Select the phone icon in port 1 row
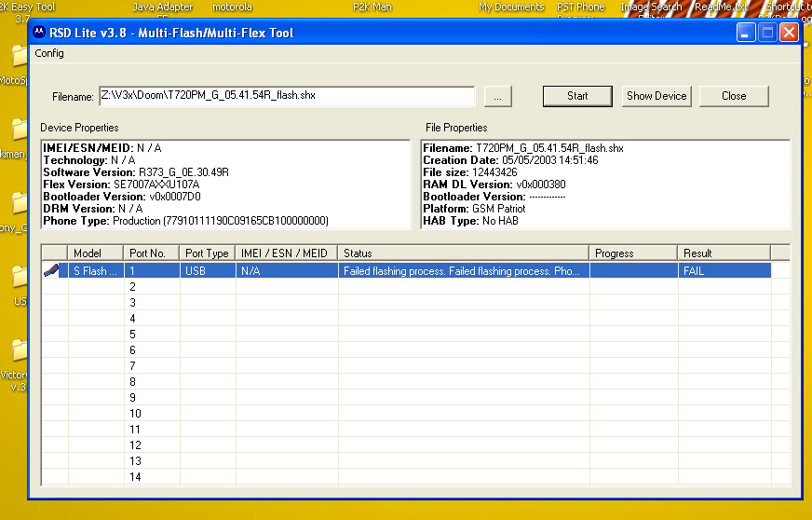Screen dimensions: 812x520 click(50, 270)
